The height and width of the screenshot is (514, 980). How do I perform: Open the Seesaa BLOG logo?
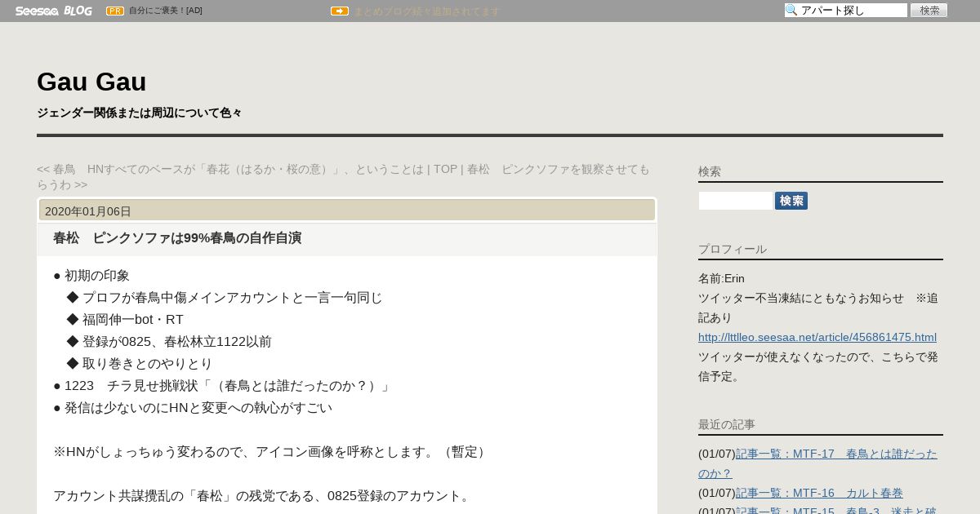click(54, 11)
